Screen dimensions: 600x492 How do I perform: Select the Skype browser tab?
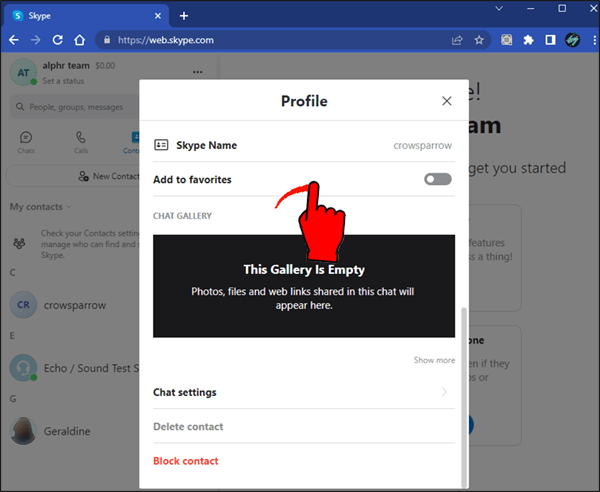tap(86, 16)
